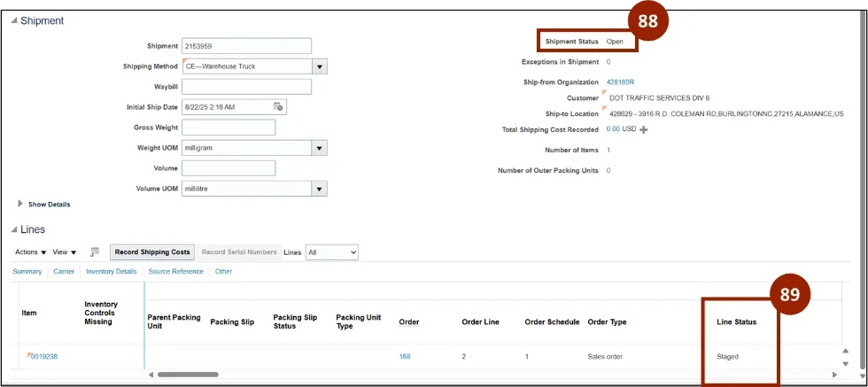The width and height of the screenshot is (868, 387).
Task: Click the detach table icon in Lines toolbar
Action: [95, 252]
